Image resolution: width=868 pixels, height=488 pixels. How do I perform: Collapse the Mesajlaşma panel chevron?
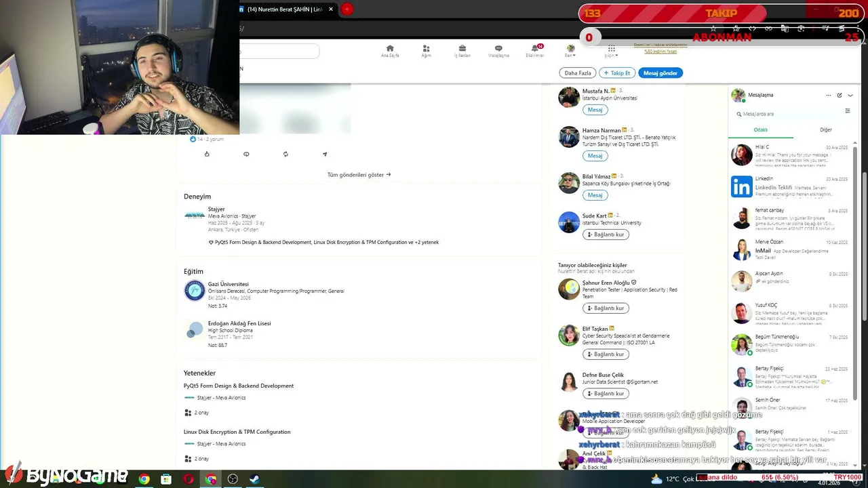point(850,96)
